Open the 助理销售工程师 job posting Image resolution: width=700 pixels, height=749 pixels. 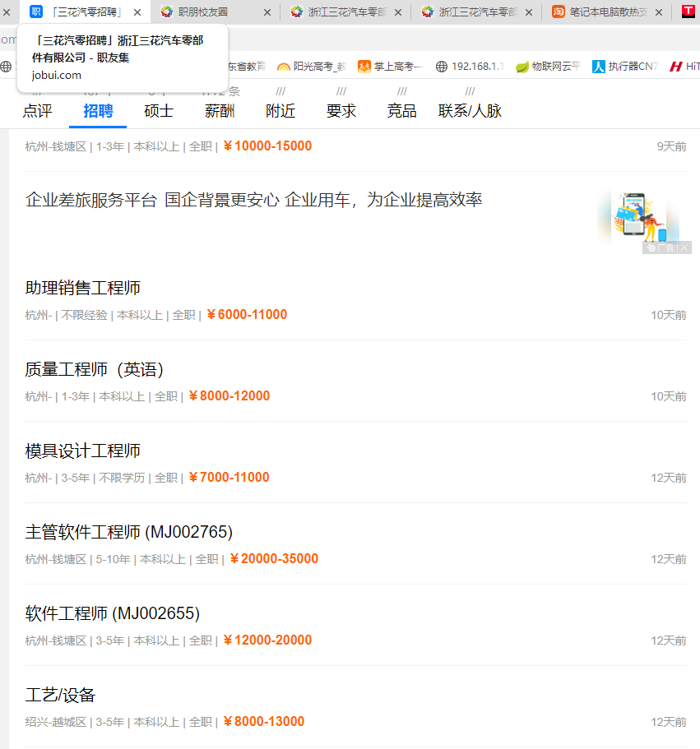tap(83, 288)
